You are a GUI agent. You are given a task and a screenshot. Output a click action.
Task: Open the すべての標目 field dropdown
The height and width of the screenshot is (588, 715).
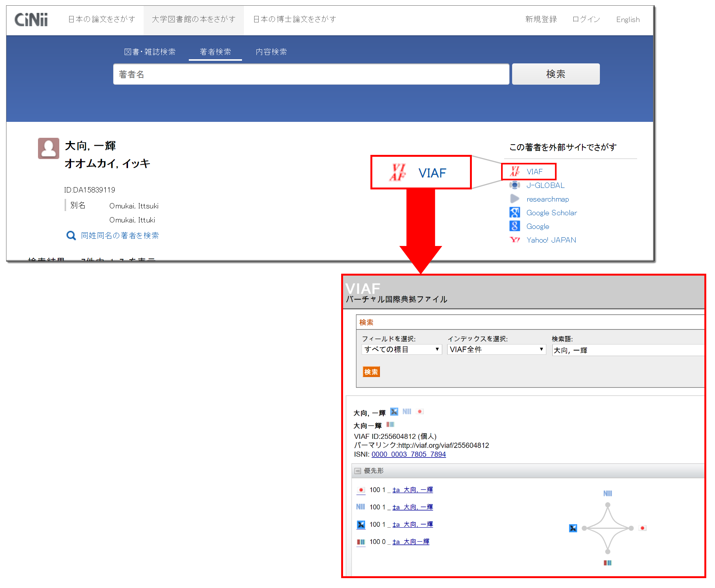pos(402,349)
